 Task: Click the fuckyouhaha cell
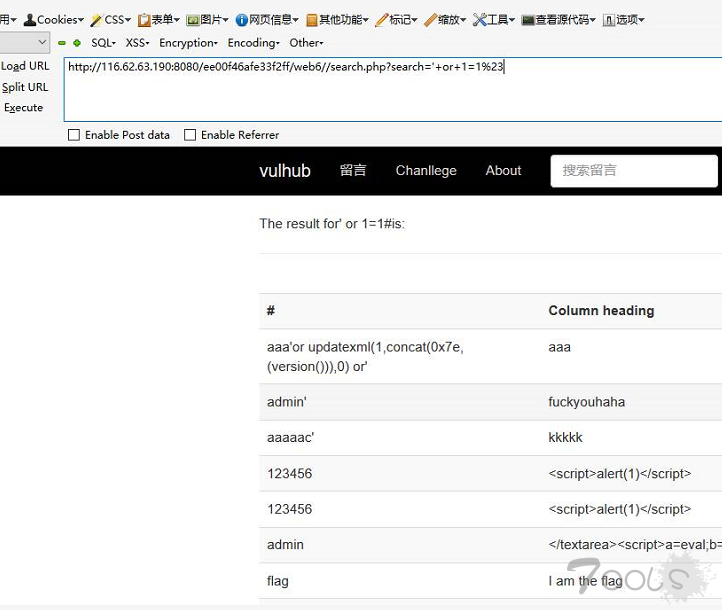[x=587, y=402]
